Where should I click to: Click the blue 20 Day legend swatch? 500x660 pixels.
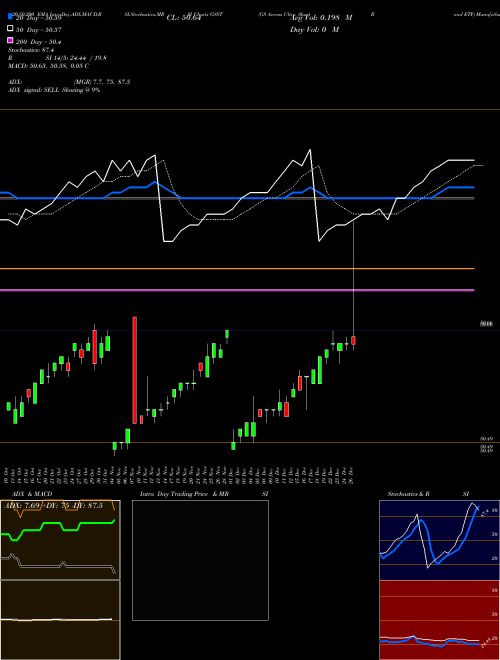10,17
